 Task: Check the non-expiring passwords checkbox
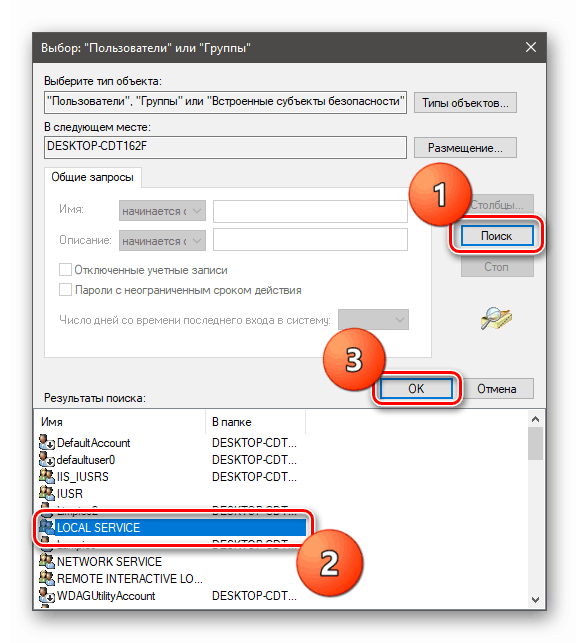pos(65,290)
